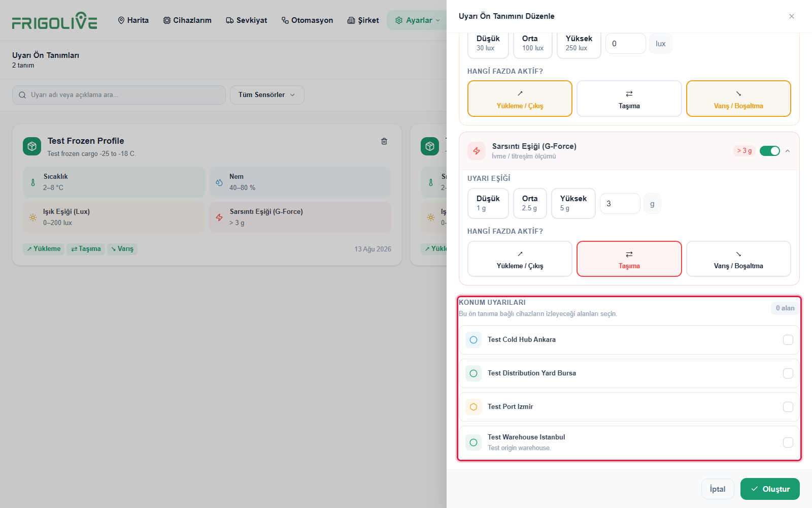Toggle Varış / Boşaltma phase for G-Force
The width and height of the screenshot is (812, 508).
(x=738, y=259)
